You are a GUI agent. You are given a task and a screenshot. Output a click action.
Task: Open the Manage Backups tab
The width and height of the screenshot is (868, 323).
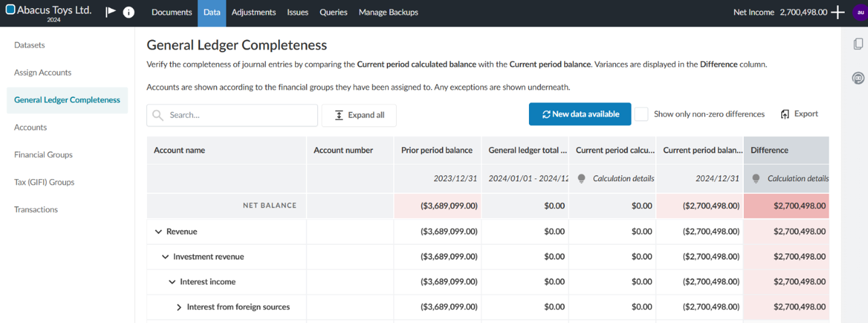coord(388,12)
